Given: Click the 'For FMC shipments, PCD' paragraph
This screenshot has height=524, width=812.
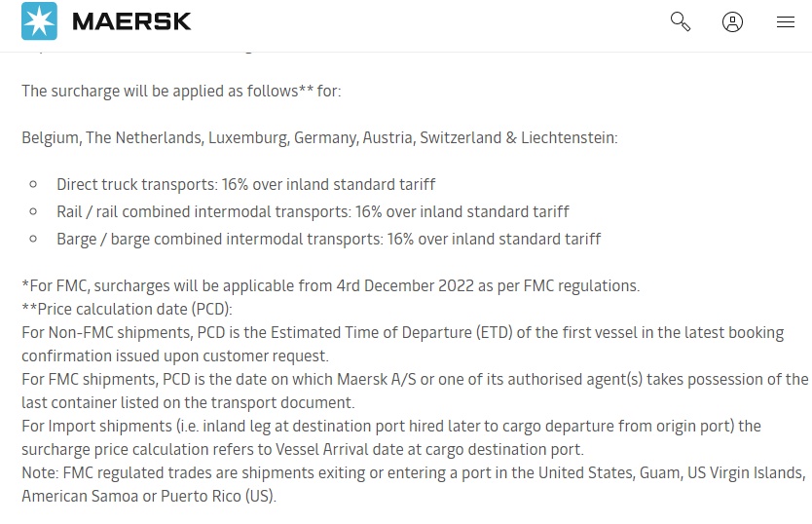Looking at the screenshot, I should pyautogui.click(x=415, y=390).
